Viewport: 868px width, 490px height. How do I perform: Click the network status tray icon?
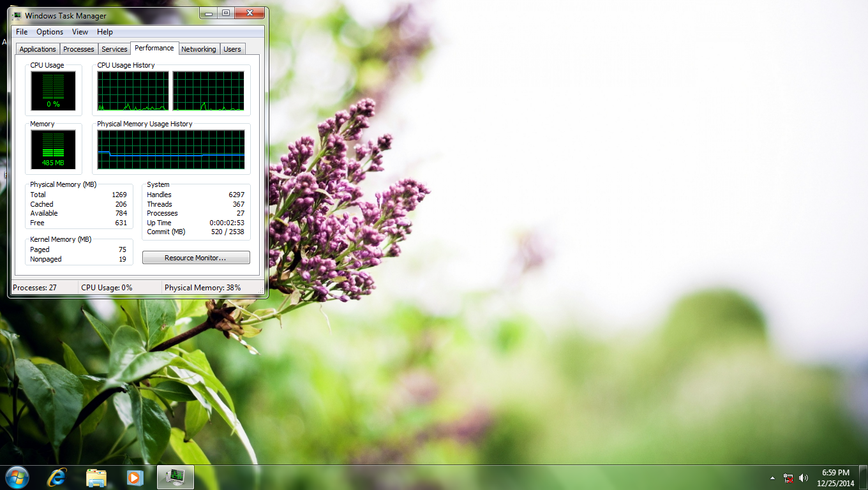789,478
